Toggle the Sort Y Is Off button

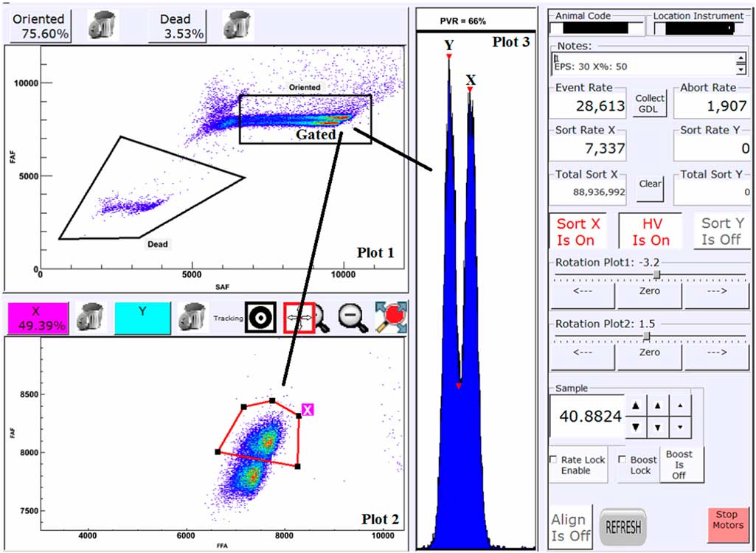pos(721,231)
